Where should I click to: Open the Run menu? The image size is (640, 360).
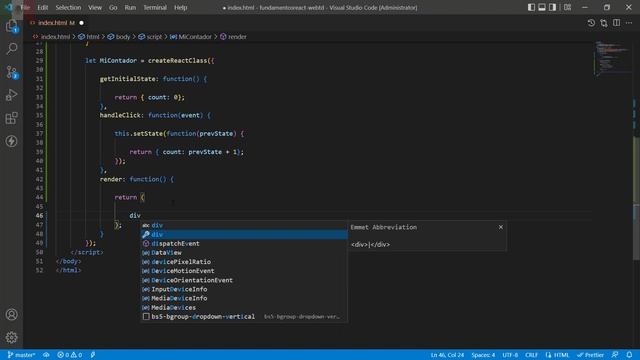[x=130, y=7]
